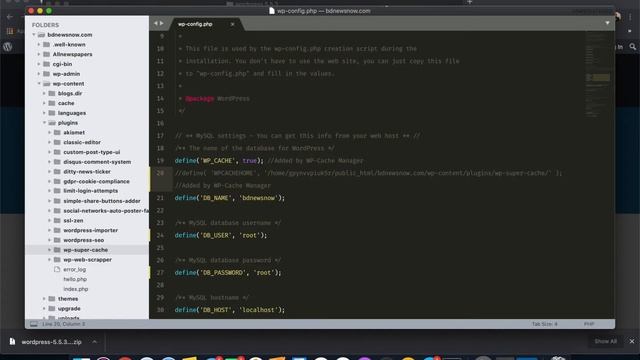Click the ditty-news-ticker folder icon
Image resolution: width=640 pixels, height=360 pixels.
[57, 172]
